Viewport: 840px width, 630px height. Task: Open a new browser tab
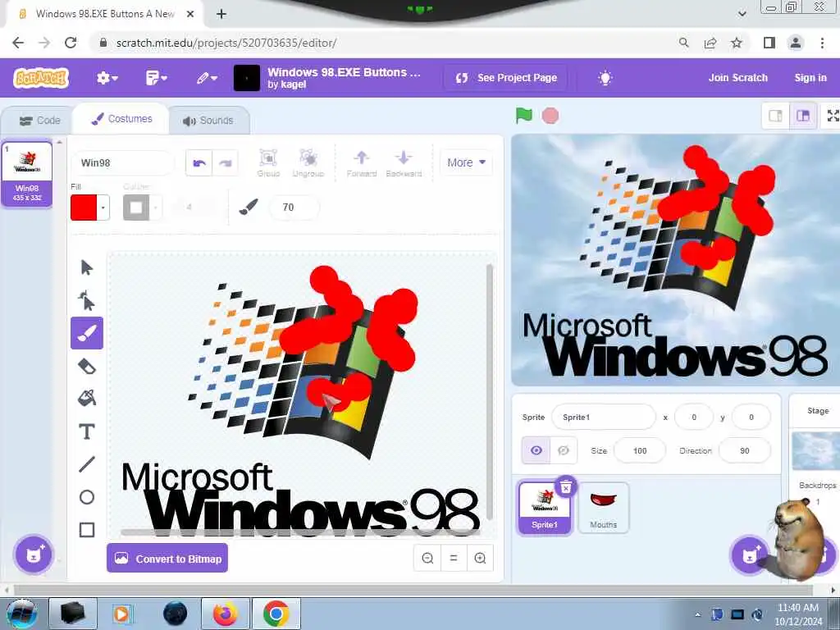point(221,14)
